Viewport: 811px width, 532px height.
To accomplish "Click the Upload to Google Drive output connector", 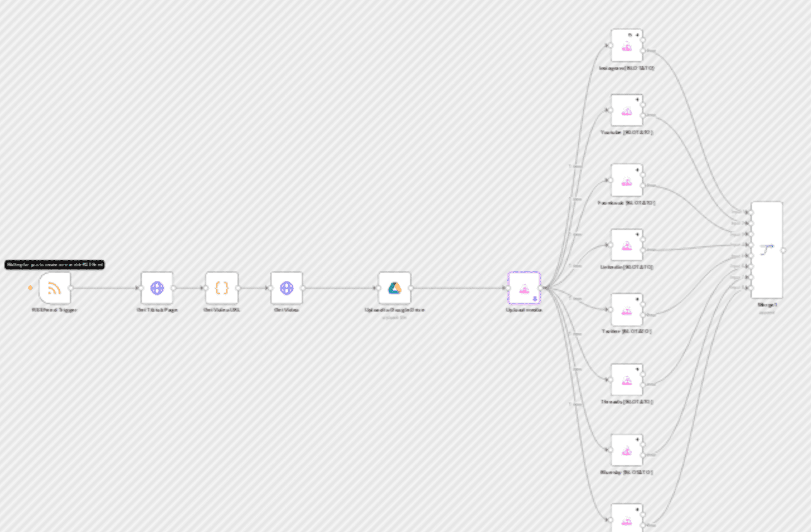I will pyautogui.click(x=411, y=288).
